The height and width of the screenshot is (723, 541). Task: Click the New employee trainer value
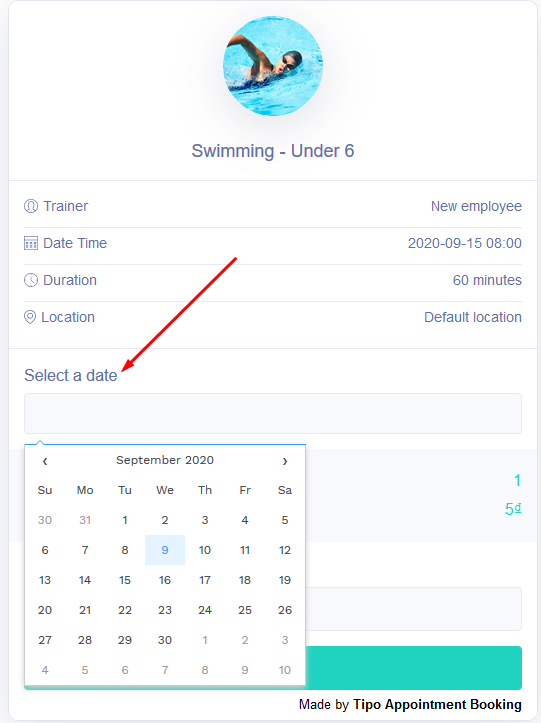click(x=476, y=206)
